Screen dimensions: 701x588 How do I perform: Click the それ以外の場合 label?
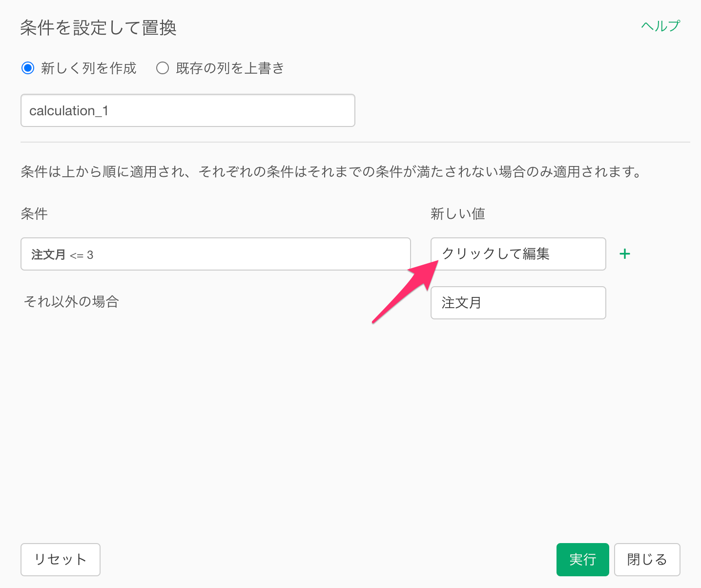[71, 302]
